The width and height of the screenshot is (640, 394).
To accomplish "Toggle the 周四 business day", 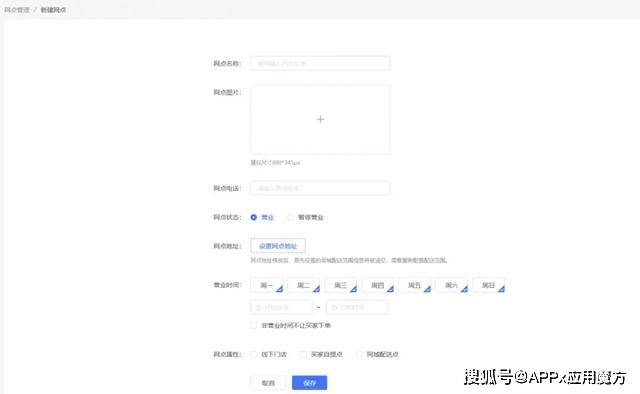I will pyautogui.click(x=378, y=285).
